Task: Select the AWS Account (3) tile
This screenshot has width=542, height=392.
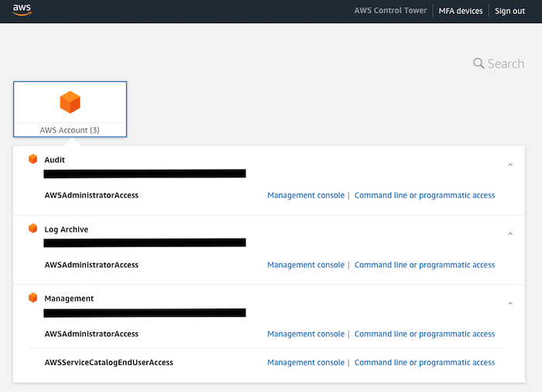Action: (70, 109)
